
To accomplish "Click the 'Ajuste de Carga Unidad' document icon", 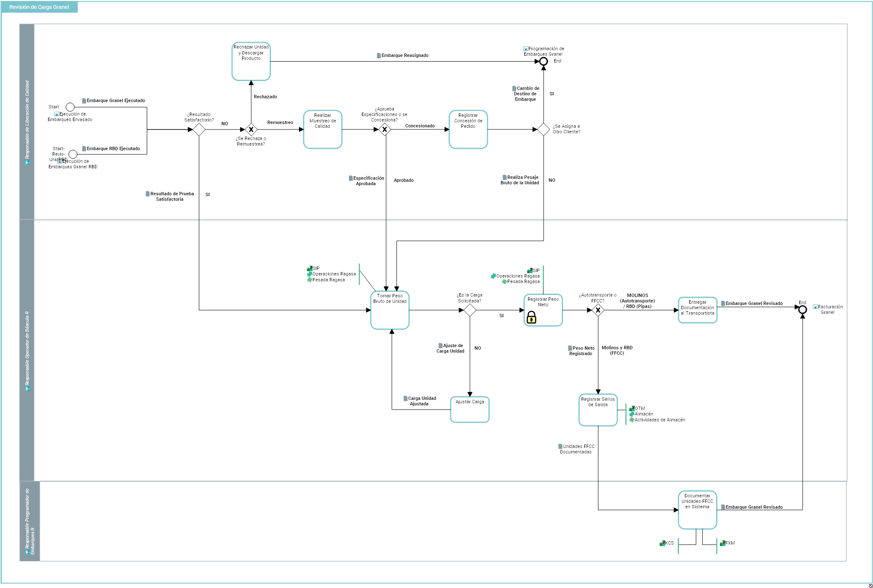I will click(440, 346).
